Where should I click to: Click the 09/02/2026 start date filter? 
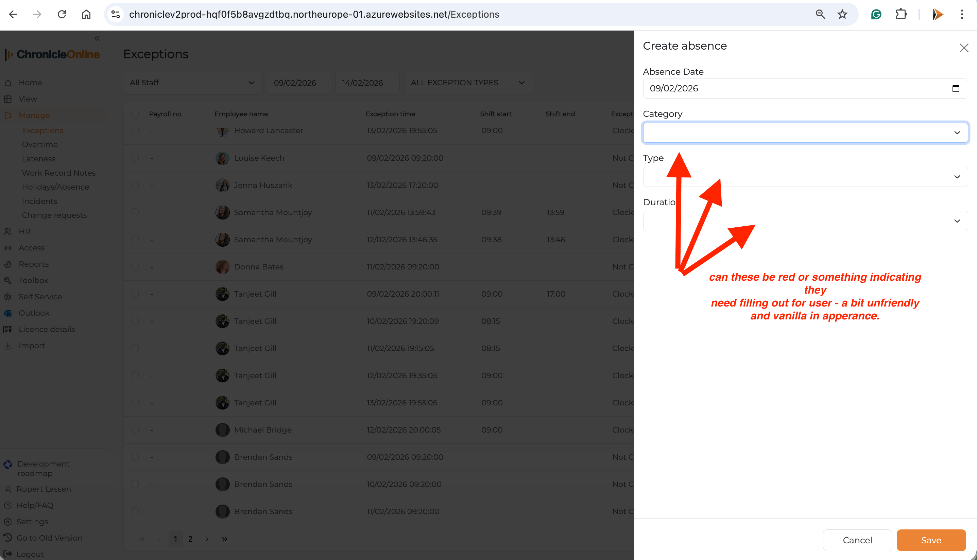click(298, 83)
